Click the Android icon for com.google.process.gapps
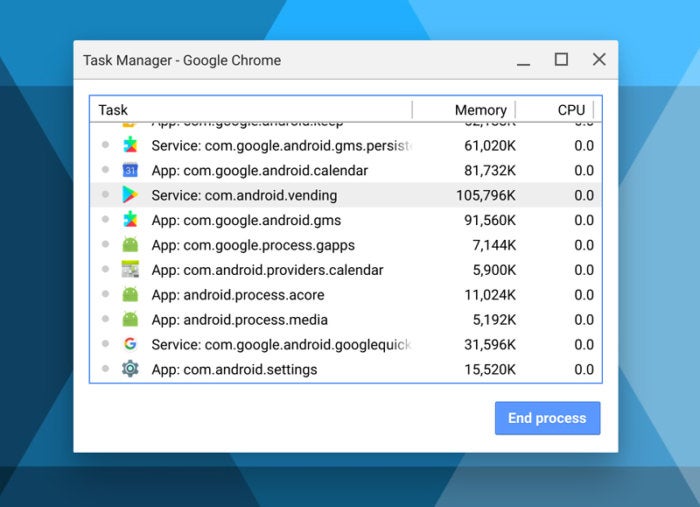 tap(130, 245)
